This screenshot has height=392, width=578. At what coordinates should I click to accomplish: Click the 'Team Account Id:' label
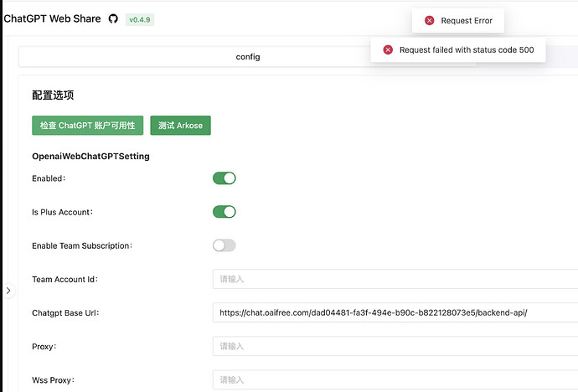coord(65,279)
